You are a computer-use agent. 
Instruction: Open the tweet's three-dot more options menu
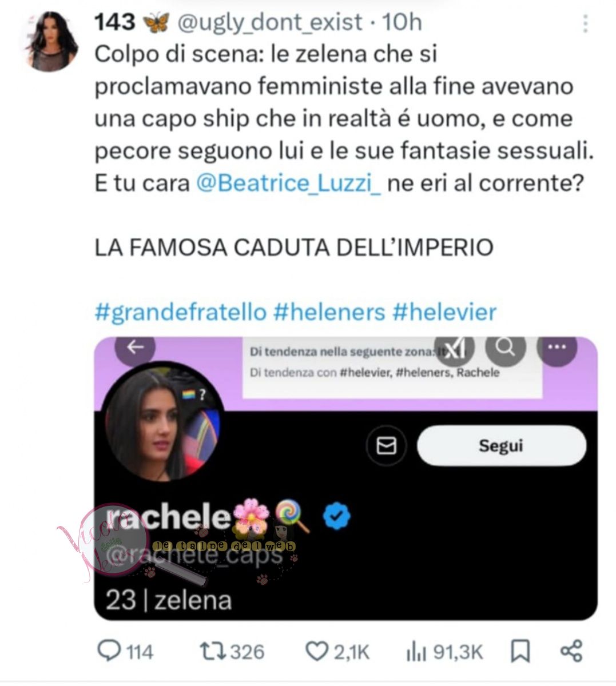(585, 23)
